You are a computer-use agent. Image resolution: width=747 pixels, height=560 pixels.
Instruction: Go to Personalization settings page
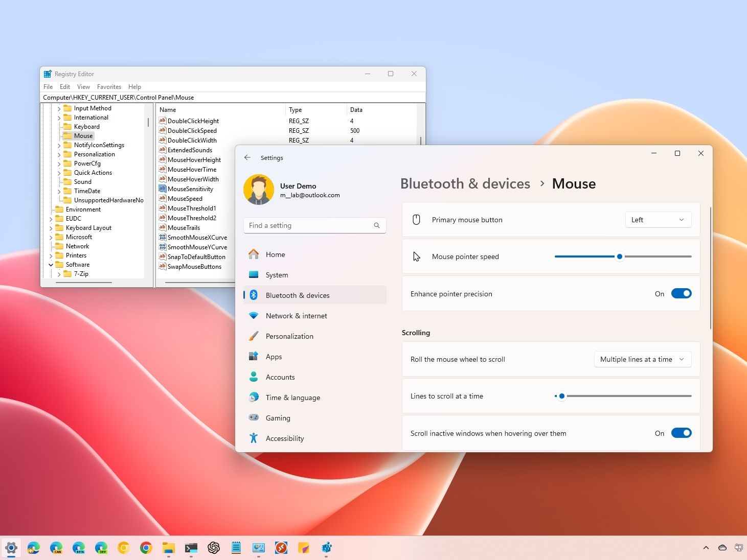289,336
